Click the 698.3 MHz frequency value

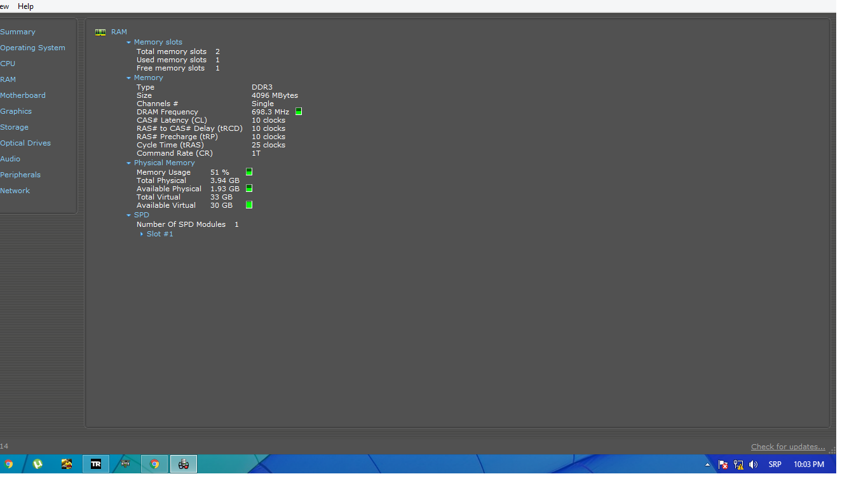tap(270, 112)
